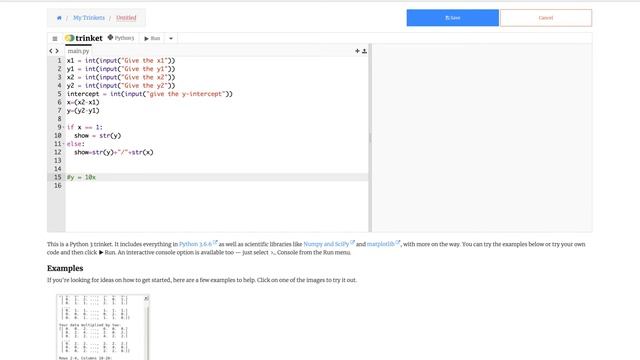Click the Python3 language indicator

pyautogui.click(x=121, y=38)
